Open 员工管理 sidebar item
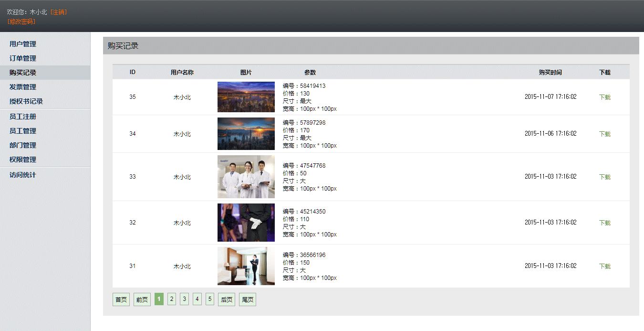This screenshot has width=644, height=331. coord(23,131)
